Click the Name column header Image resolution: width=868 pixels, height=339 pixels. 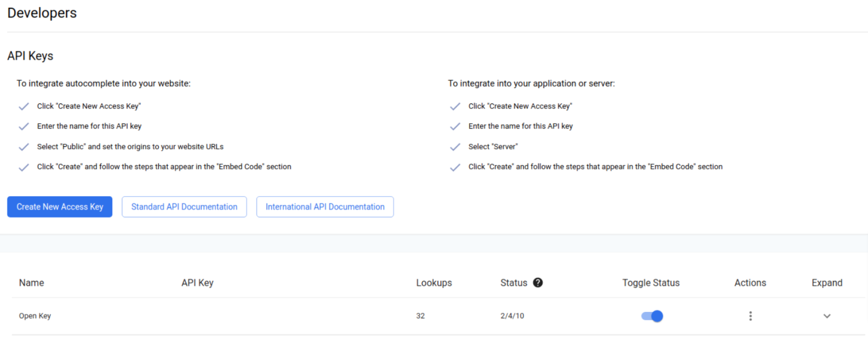point(32,283)
